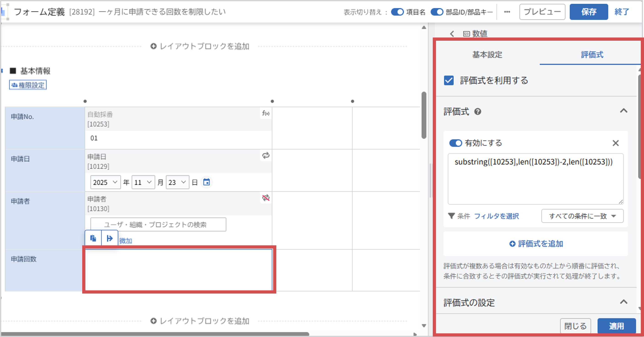Click the plus icon of lower レイアウトブロックを追加

(x=153, y=321)
